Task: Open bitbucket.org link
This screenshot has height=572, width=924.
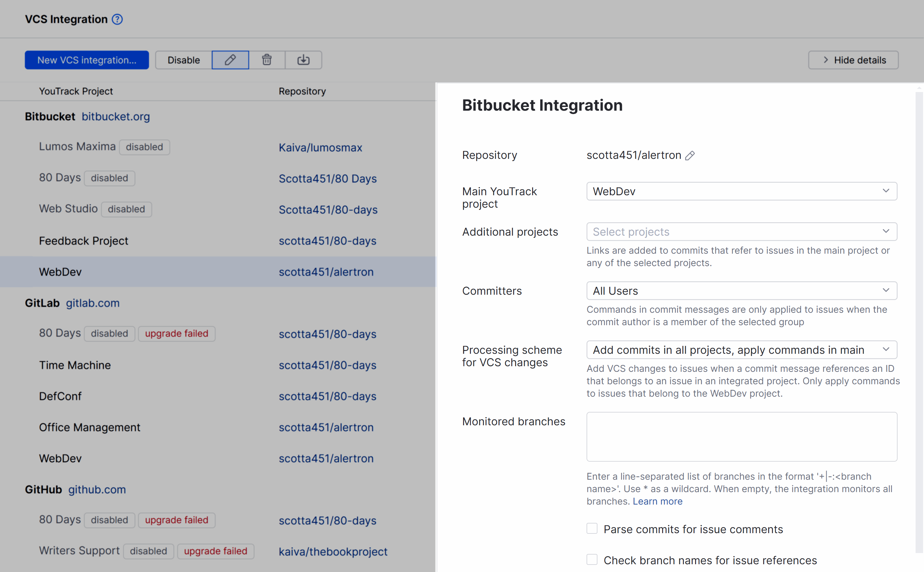Action: [x=116, y=117]
